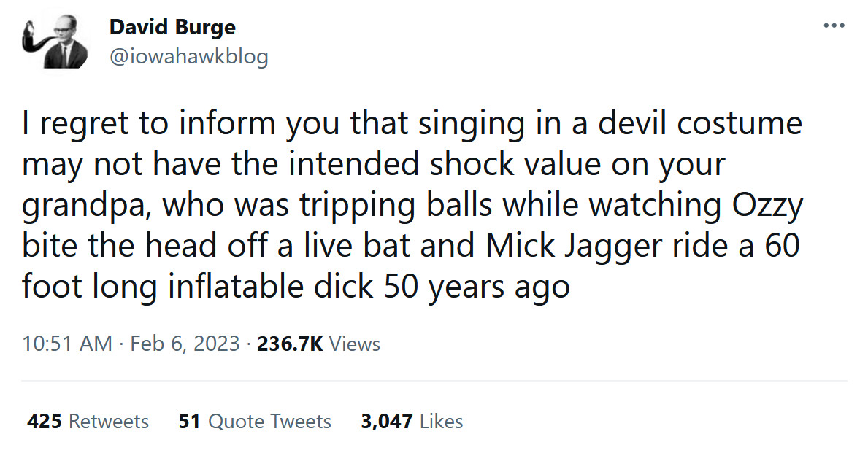View the 51 Quote Tweets
Image resolution: width=868 pixels, height=453 pixels.
(255, 421)
